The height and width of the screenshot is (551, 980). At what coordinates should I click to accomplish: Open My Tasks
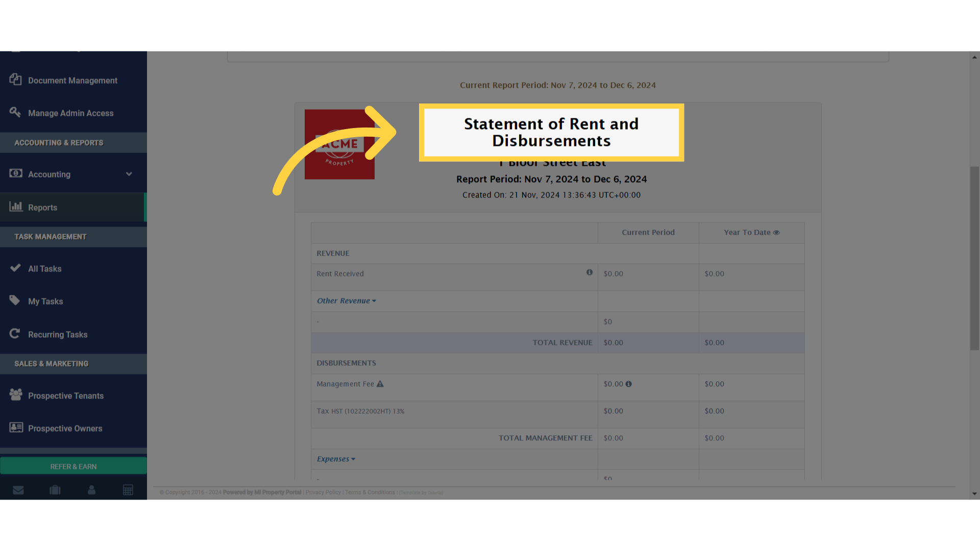pos(72,302)
